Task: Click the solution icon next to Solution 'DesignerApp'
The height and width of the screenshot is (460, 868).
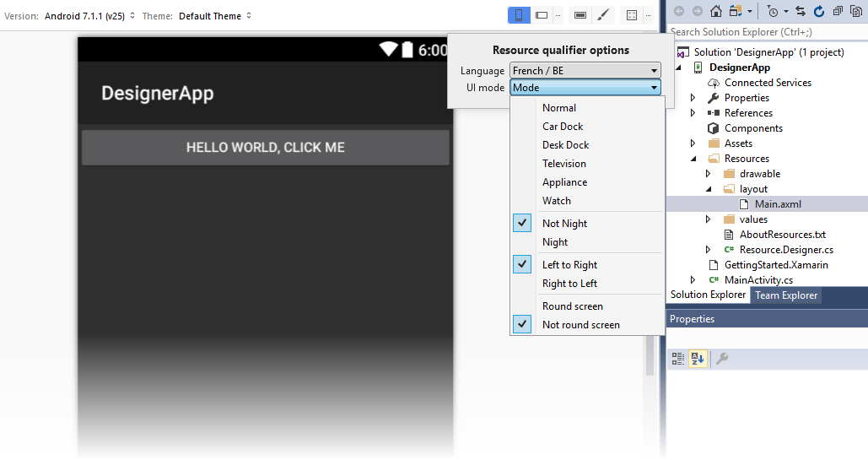Action: click(683, 52)
